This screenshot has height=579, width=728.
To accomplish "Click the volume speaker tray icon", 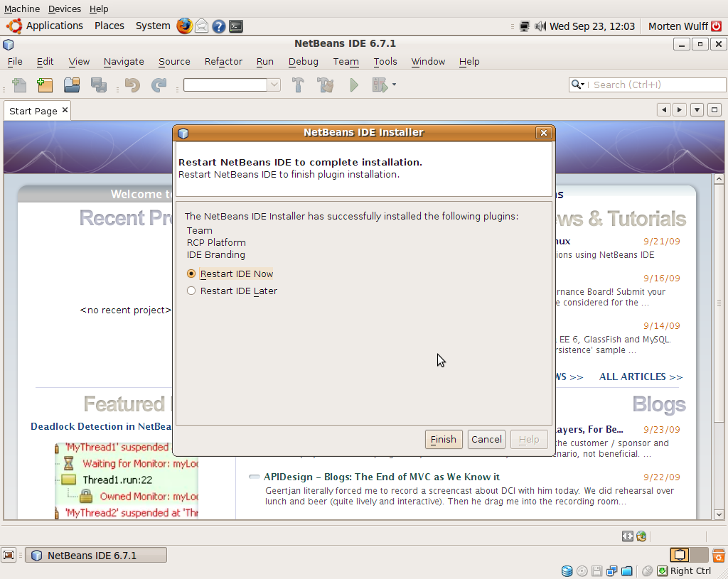I will pos(540,26).
